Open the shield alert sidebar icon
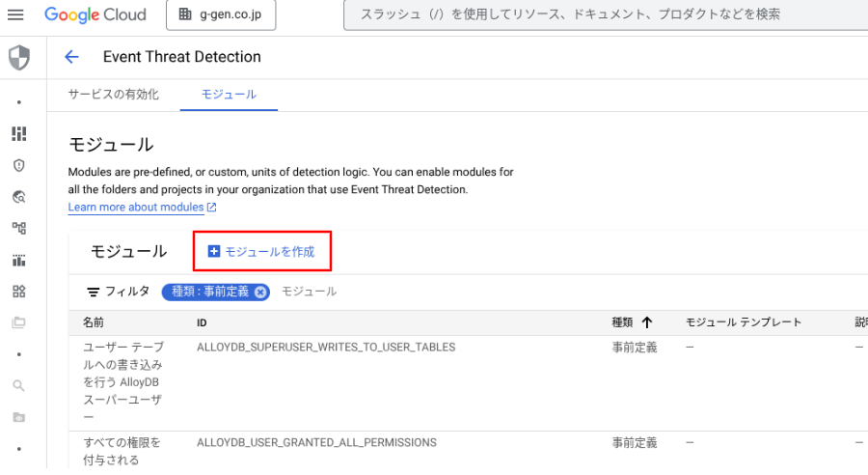Viewport: 868px width, 475px height. pos(19,165)
